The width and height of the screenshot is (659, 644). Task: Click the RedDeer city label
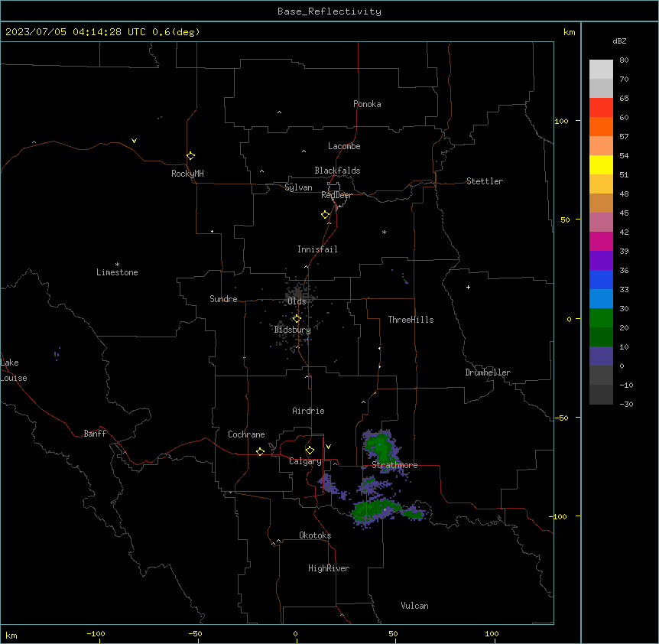click(336, 195)
